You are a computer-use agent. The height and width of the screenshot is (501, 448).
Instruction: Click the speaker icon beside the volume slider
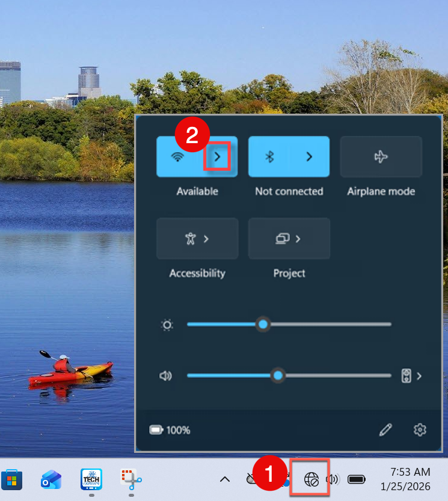165,376
